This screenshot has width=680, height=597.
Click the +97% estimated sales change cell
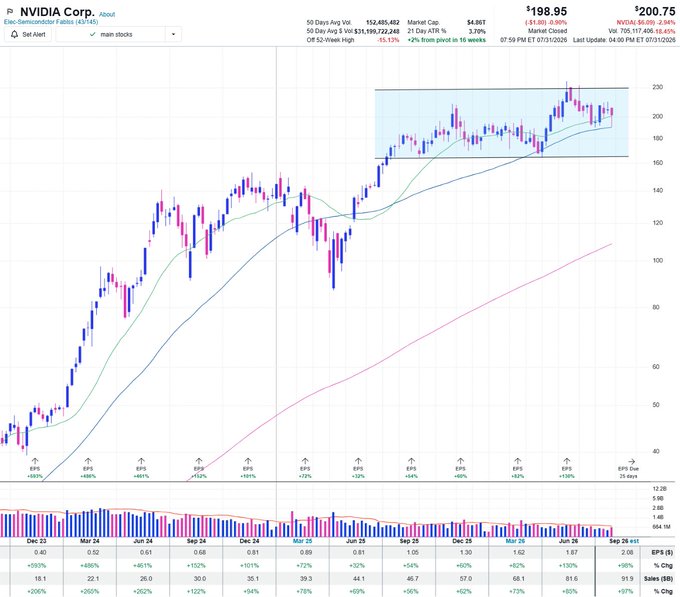pos(626,591)
